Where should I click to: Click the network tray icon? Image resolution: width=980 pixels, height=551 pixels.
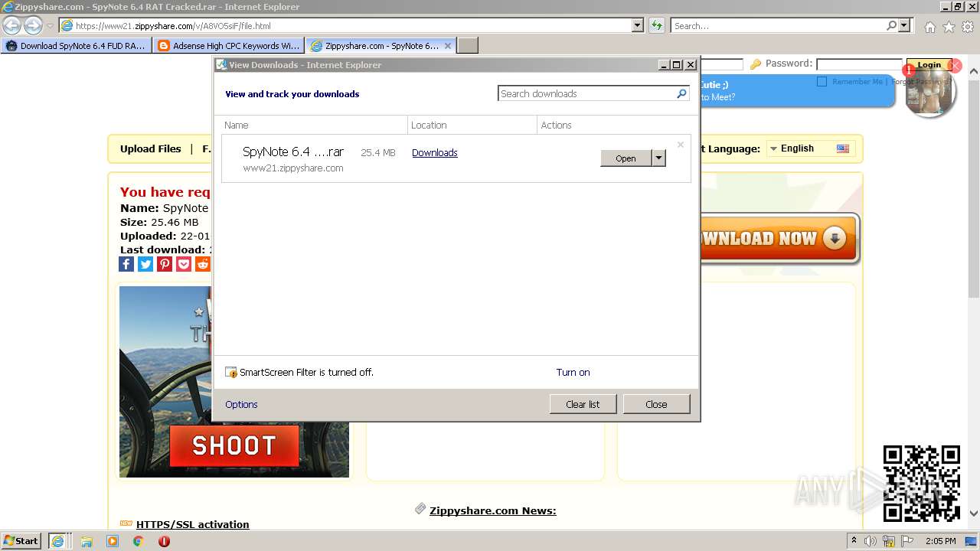point(889,541)
